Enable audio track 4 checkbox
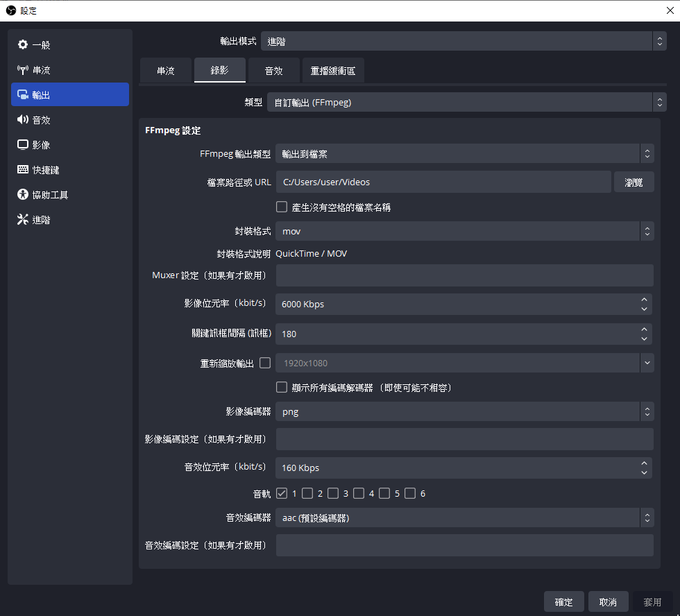Screen dimensions: 680x616 point(359,493)
